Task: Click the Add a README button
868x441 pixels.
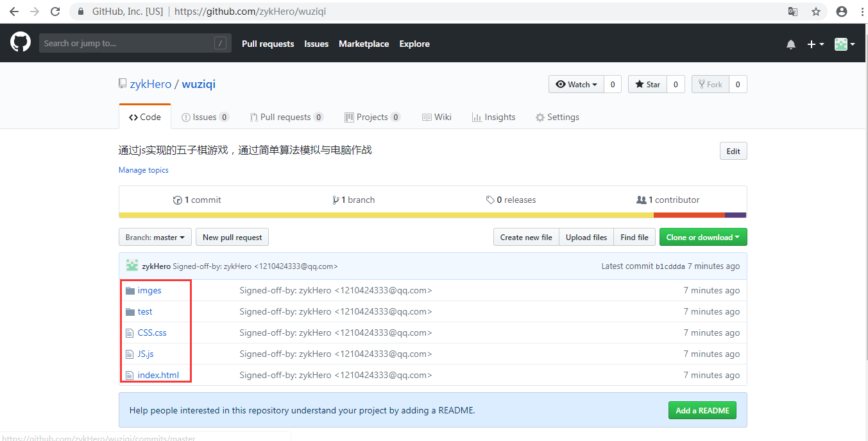Action: click(702, 410)
